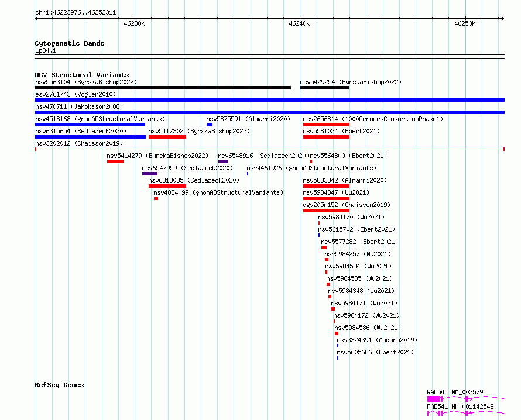
Task: Click the nsv6315654 (Sedlazeck2020) label
Action: click(81, 131)
